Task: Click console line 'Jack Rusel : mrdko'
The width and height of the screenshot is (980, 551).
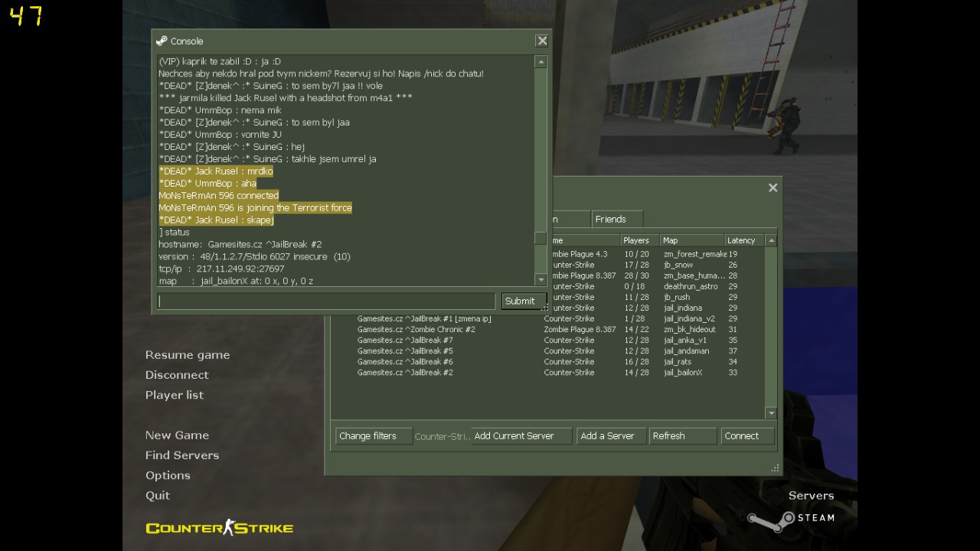Action: 216,171
